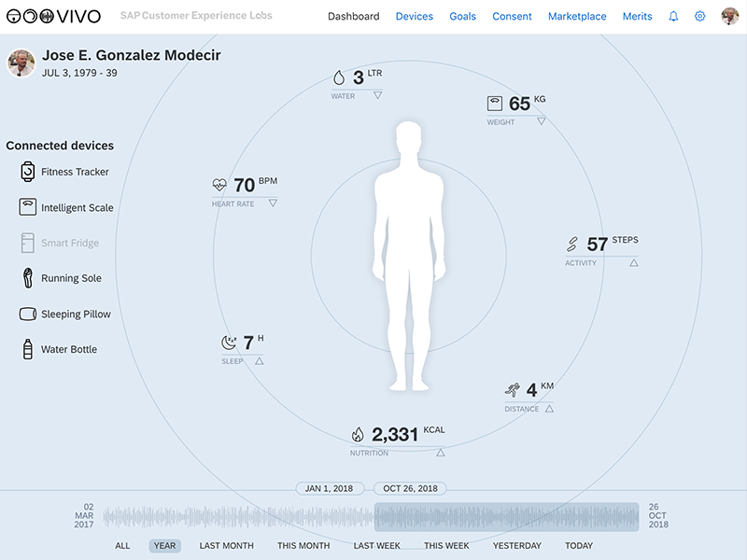Collapse the Sleep metric triangle
Screen dimensions: 747x560
tap(260, 361)
